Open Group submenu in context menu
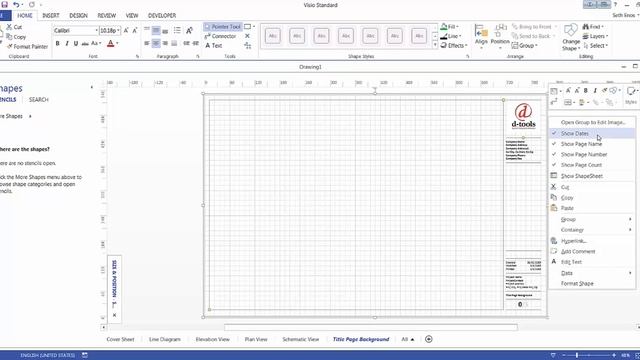 point(591,219)
